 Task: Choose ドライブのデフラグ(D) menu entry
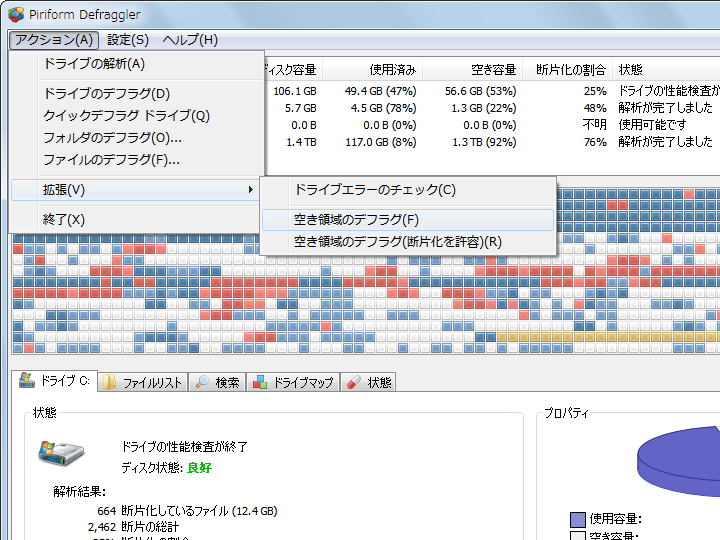click(x=137, y=94)
